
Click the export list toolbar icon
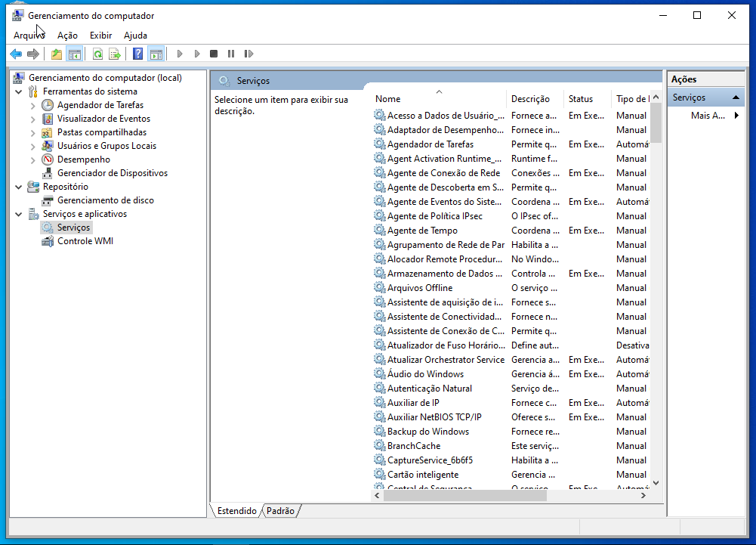(115, 54)
